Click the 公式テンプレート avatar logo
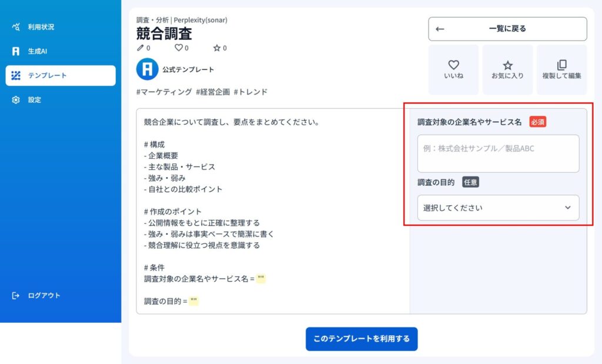This screenshot has width=602, height=364. pyautogui.click(x=147, y=69)
